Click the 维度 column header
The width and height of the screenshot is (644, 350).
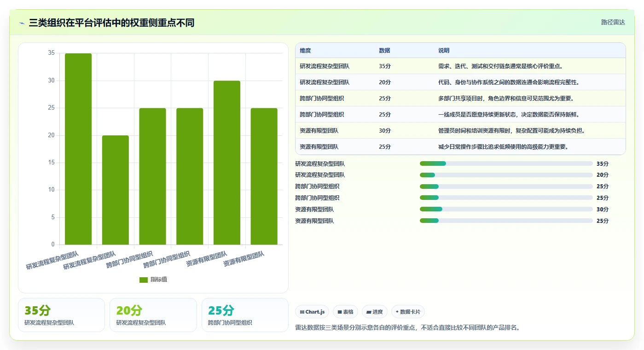pos(305,51)
